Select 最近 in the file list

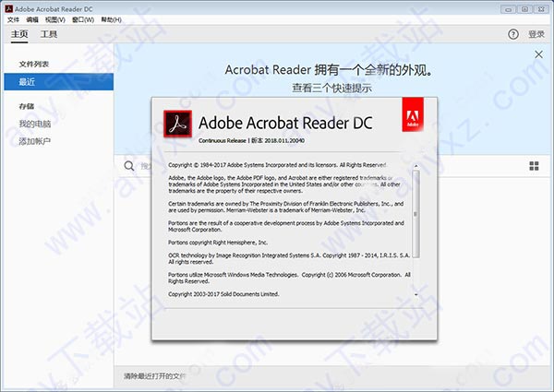[x=59, y=82]
